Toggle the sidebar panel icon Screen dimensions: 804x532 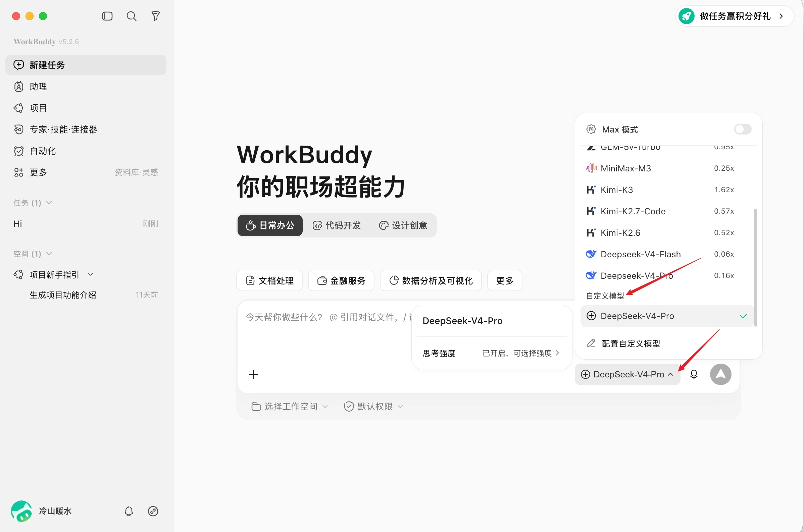pos(107,16)
